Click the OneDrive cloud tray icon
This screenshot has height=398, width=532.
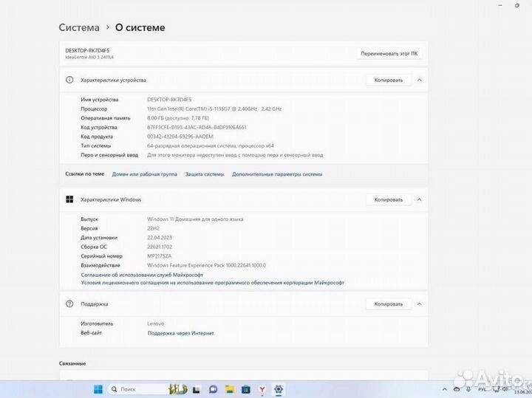[x=457, y=390]
